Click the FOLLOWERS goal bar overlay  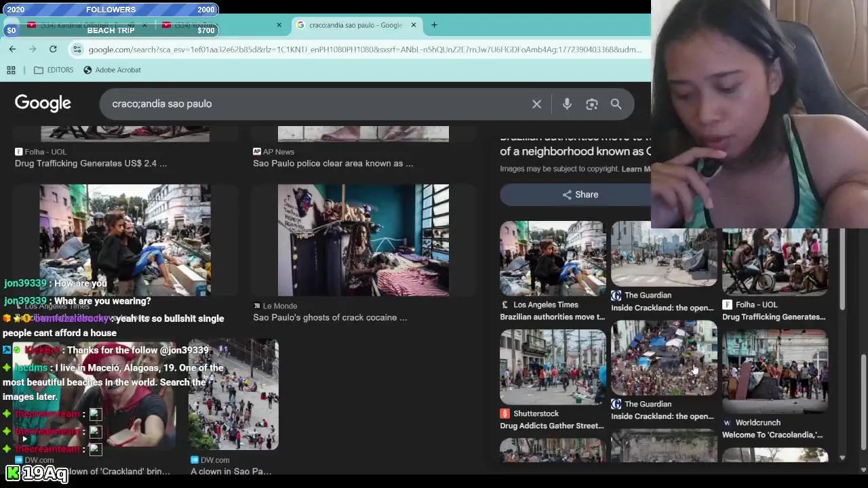(x=111, y=9)
